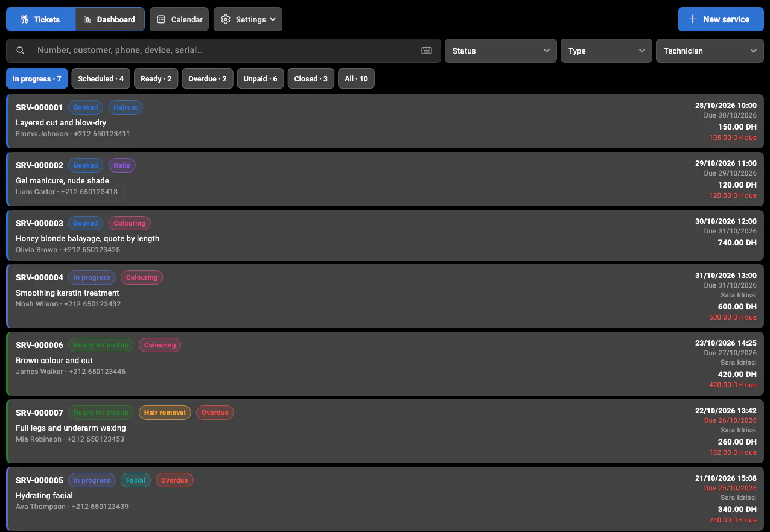The width and height of the screenshot is (770, 532).
Task: Select the In progress · 7 filter
Action: (37, 78)
